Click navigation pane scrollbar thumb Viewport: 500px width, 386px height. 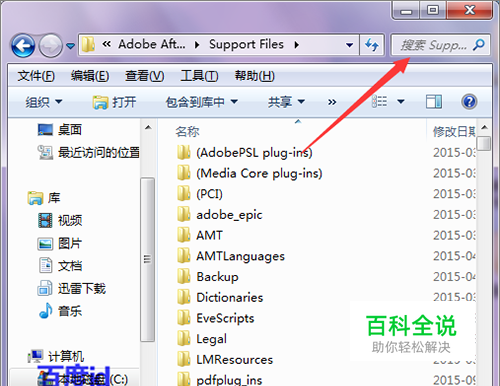pos(148,260)
